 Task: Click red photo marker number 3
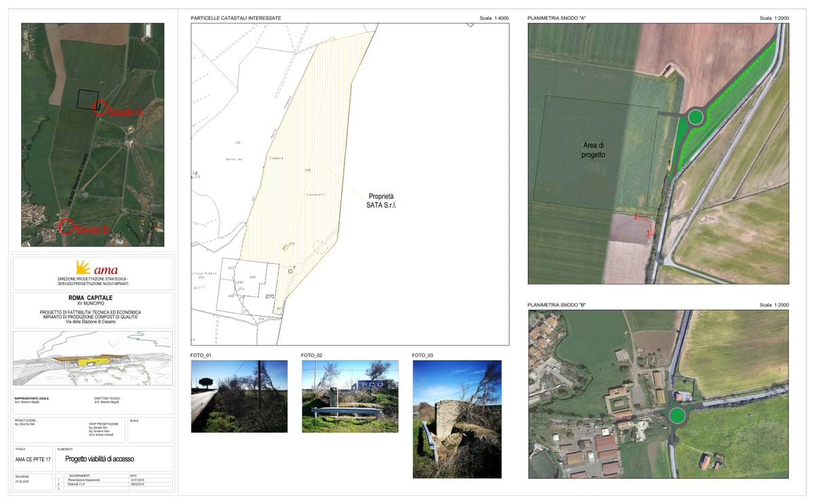coord(648,233)
